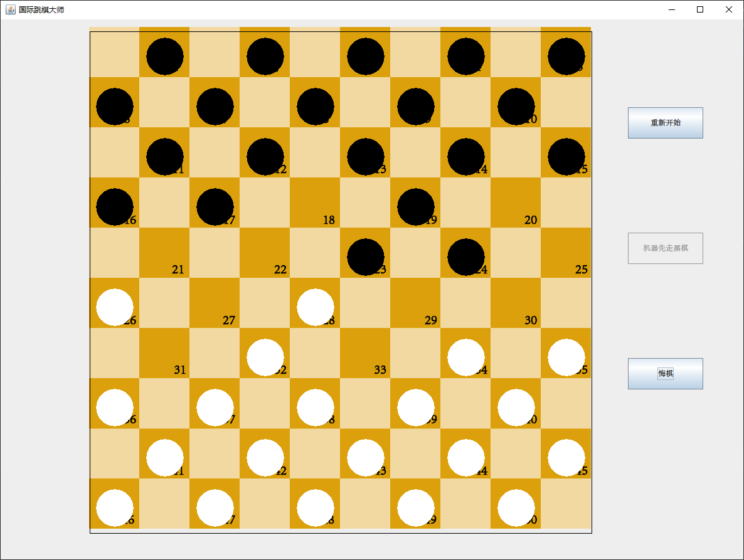Select the white piece on square 28
Viewport: 744px width, 560px height.
click(316, 307)
